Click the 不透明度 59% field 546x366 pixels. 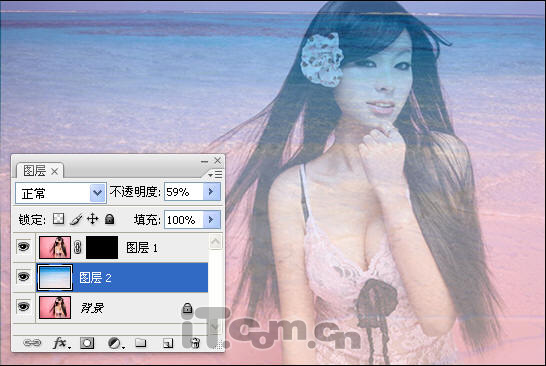(x=184, y=192)
